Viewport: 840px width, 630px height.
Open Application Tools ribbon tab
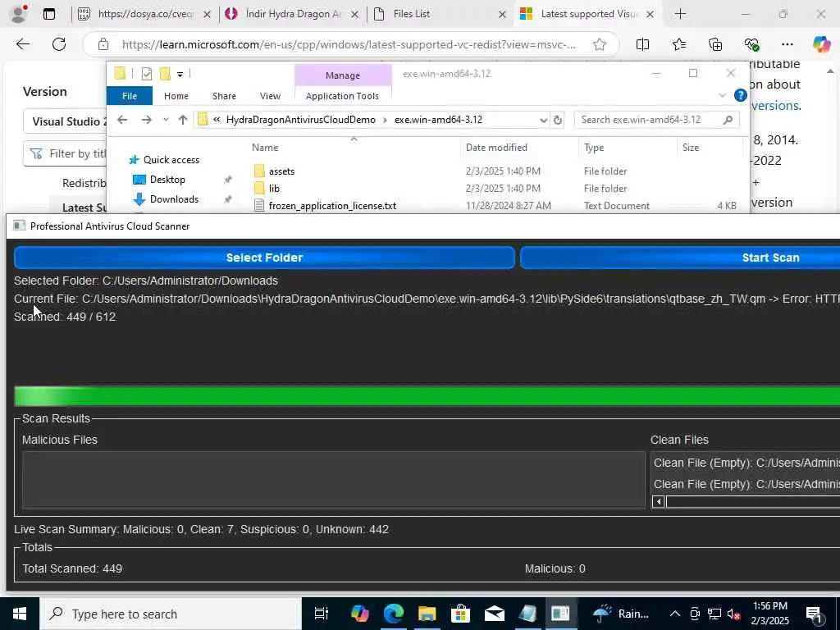tap(342, 96)
